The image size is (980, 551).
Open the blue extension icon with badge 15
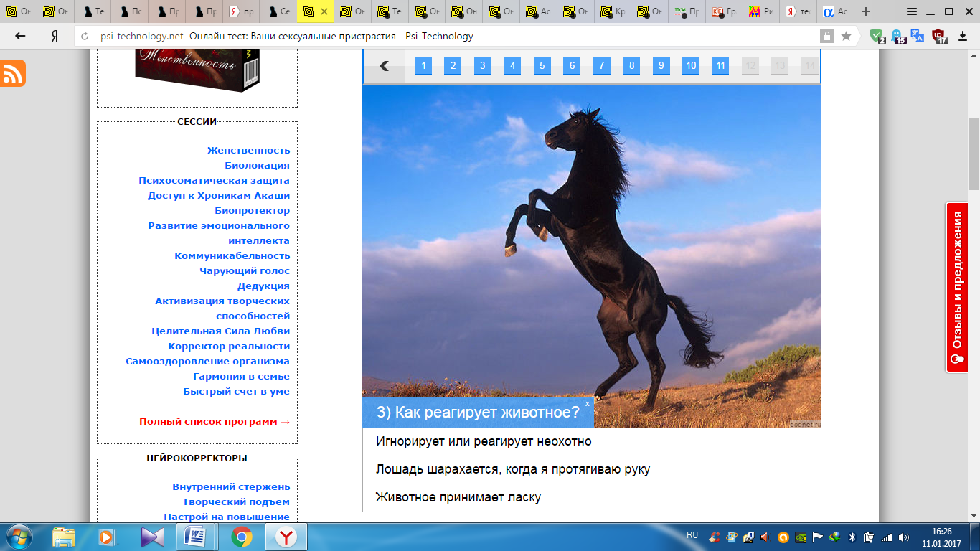[x=898, y=36]
